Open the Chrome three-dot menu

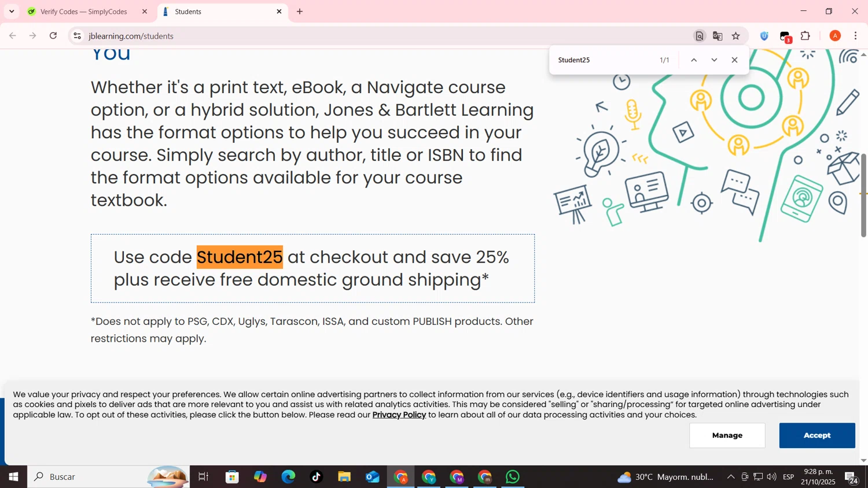pyautogui.click(x=856, y=36)
